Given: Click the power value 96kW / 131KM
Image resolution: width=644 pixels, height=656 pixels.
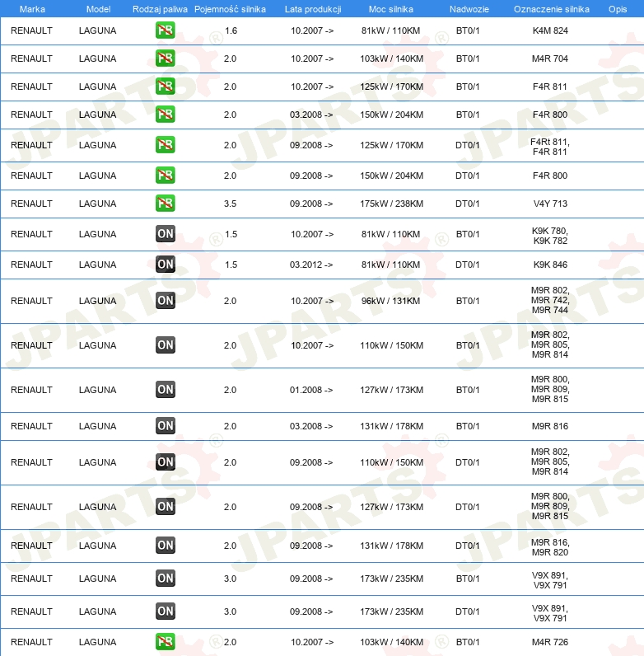Looking at the screenshot, I should [390, 301].
